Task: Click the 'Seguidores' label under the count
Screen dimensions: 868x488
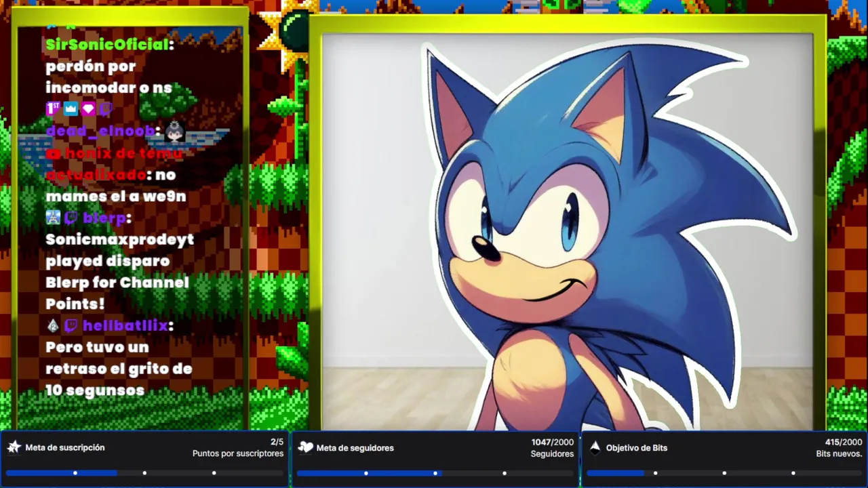Action: coord(552,453)
